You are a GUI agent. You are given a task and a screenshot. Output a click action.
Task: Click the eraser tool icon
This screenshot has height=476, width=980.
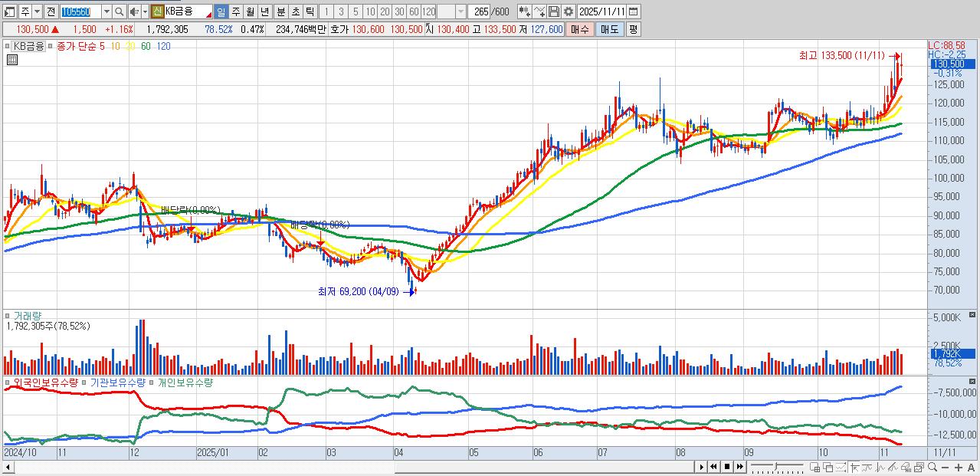(x=906, y=467)
